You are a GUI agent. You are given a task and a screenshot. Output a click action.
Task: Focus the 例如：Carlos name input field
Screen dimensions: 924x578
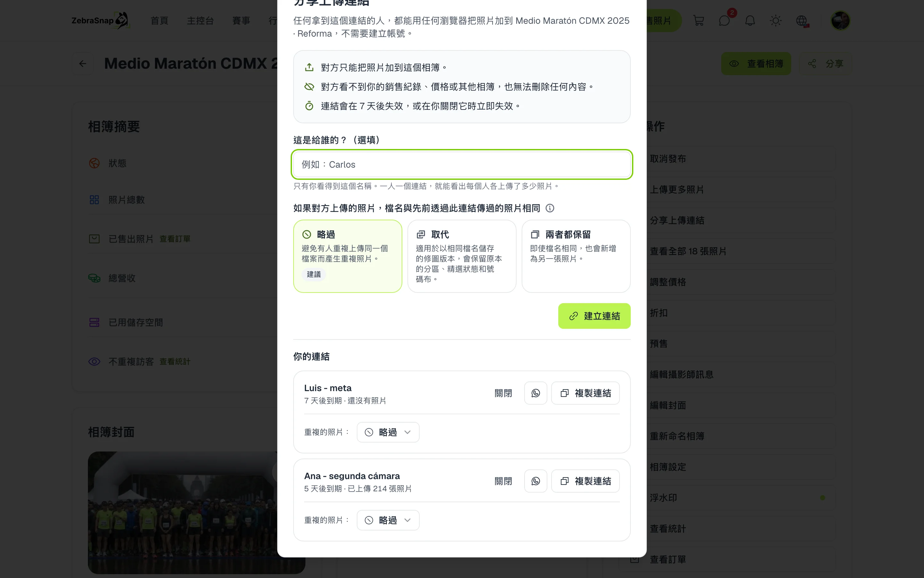click(462, 164)
